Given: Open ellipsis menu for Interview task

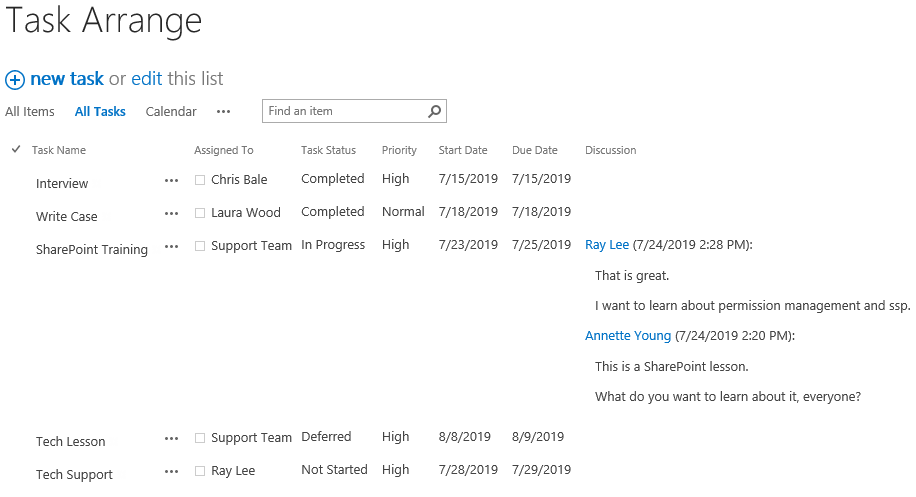Looking at the screenshot, I should pos(172,181).
